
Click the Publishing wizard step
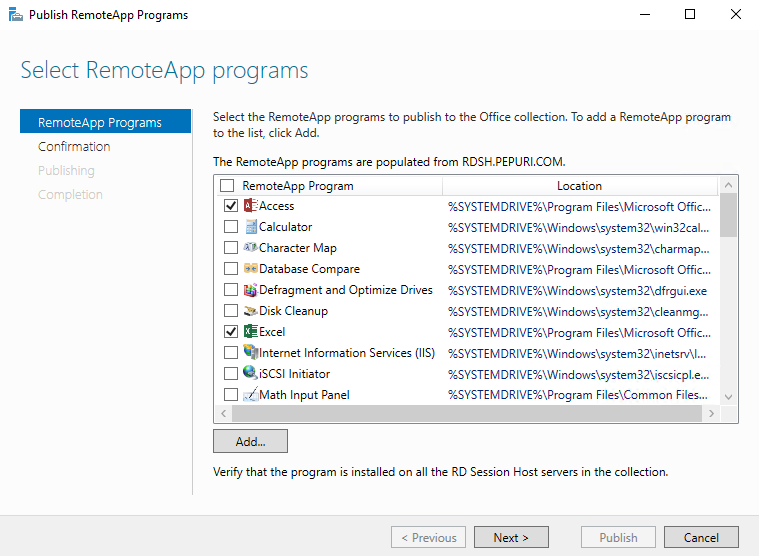point(66,170)
